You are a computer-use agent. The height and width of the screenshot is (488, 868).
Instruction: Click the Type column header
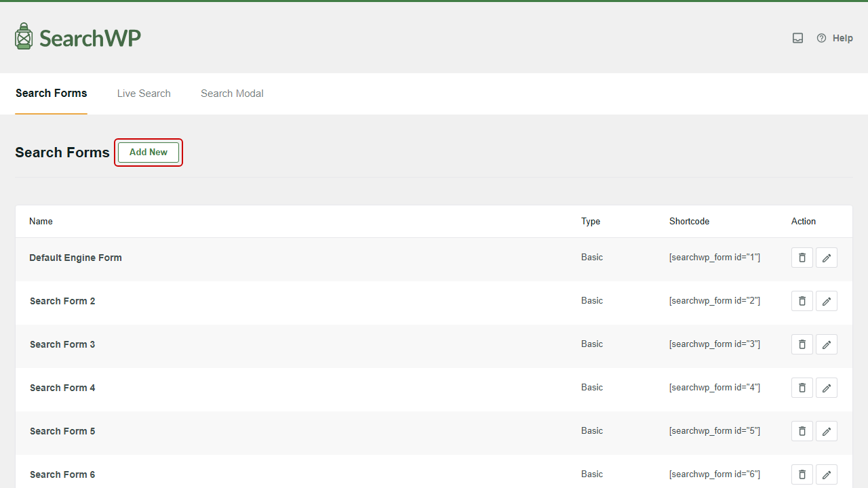point(591,222)
